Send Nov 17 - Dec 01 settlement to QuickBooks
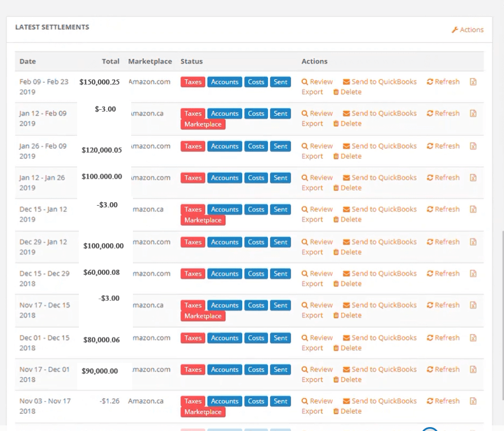Viewport: 504px width, 431px height. (x=380, y=369)
